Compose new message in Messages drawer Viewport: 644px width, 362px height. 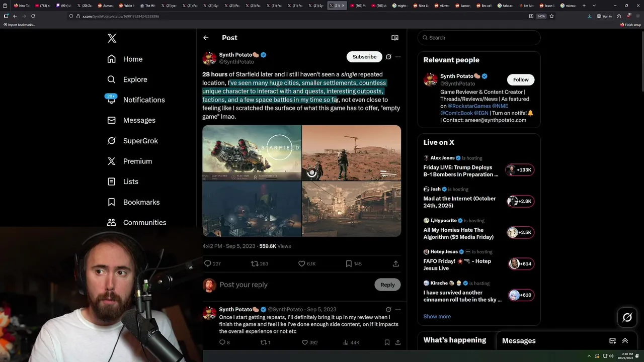pos(612,340)
